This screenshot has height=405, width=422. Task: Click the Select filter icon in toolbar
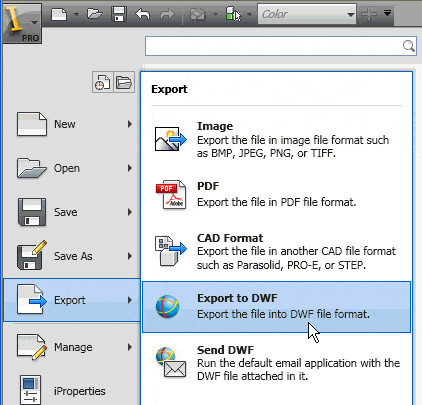click(233, 14)
